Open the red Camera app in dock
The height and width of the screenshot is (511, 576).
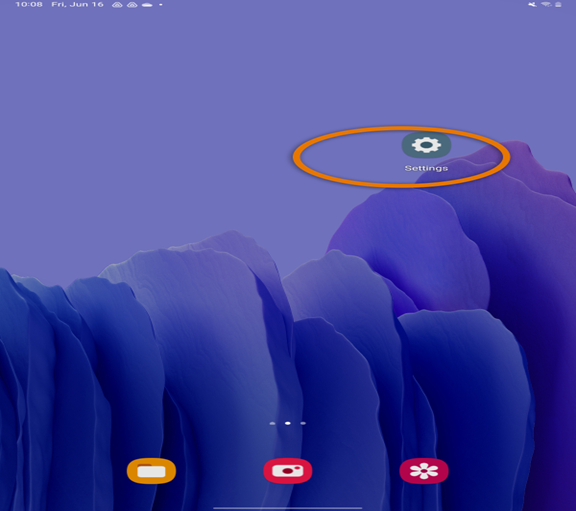tap(288, 471)
